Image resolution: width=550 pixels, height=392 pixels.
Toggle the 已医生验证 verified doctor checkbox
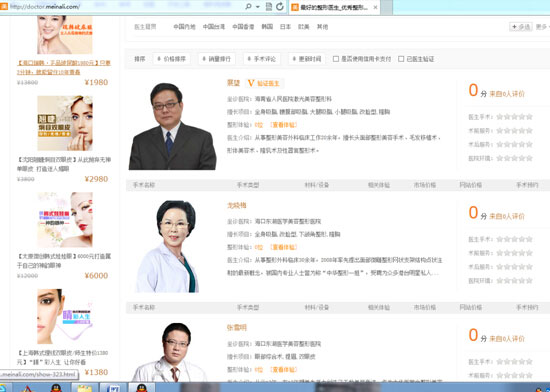pos(401,59)
